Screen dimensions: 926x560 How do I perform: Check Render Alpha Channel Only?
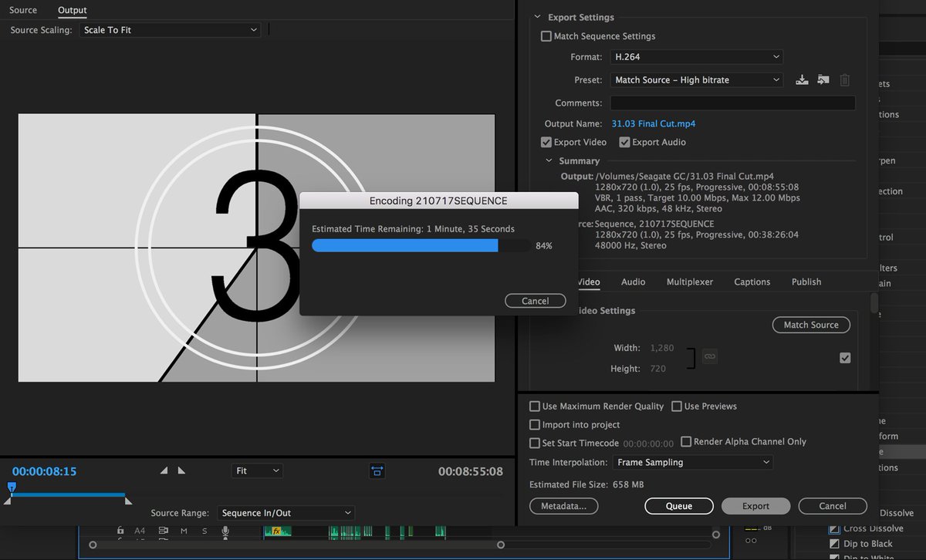(686, 442)
